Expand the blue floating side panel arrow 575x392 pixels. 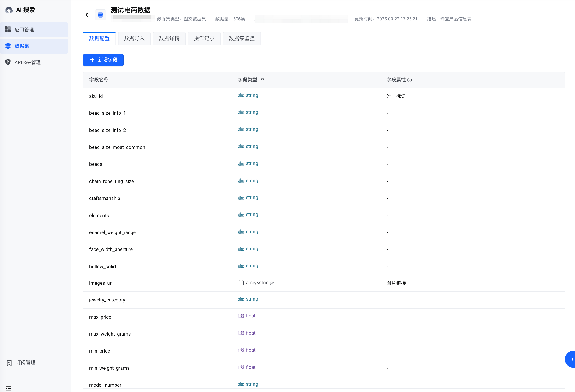point(572,359)
